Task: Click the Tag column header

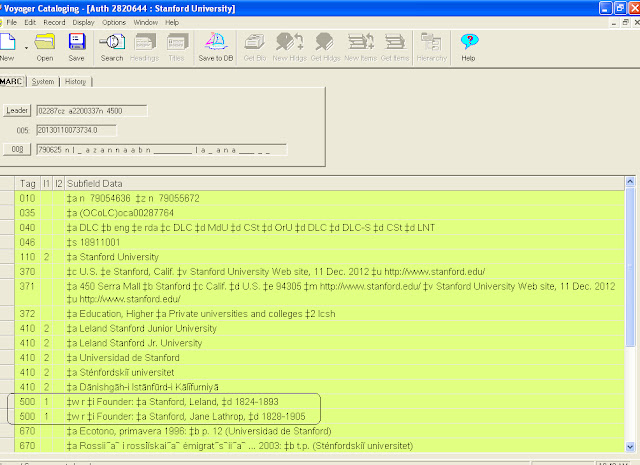Action: (27, 184)
